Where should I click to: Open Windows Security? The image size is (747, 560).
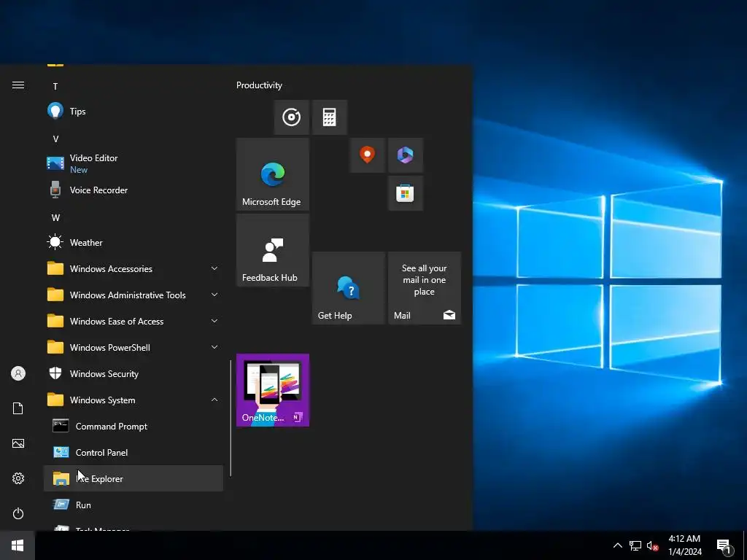click(x=133, y=374)
